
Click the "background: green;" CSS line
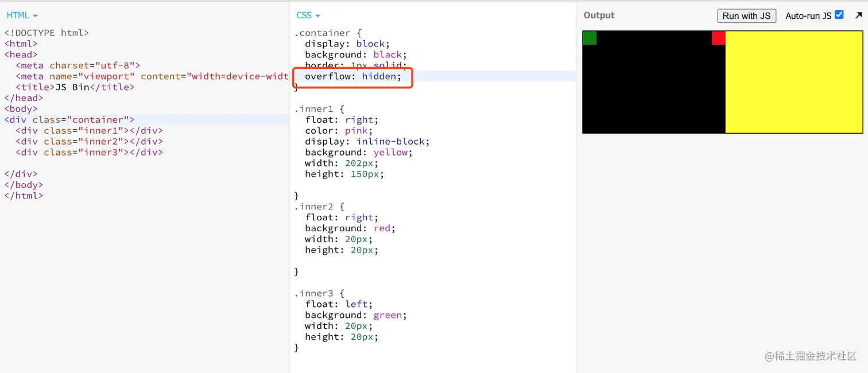click(x=356, y=315)
